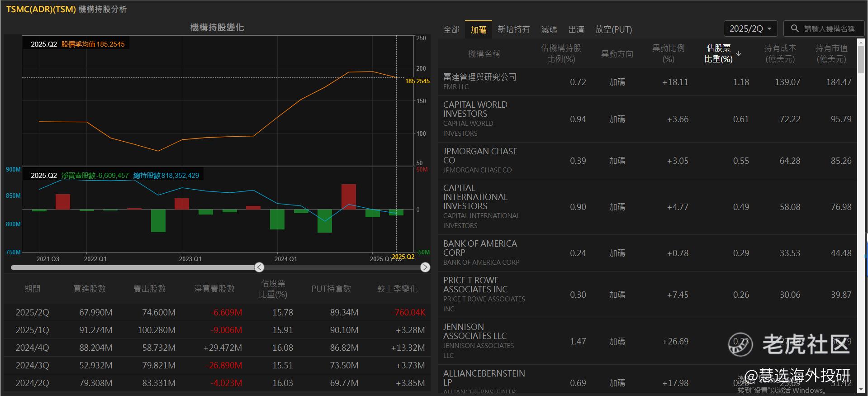Click the 總持股數 818,352,429 legend label
This screenshot has height=396, width=868.
tap(166, 175)
